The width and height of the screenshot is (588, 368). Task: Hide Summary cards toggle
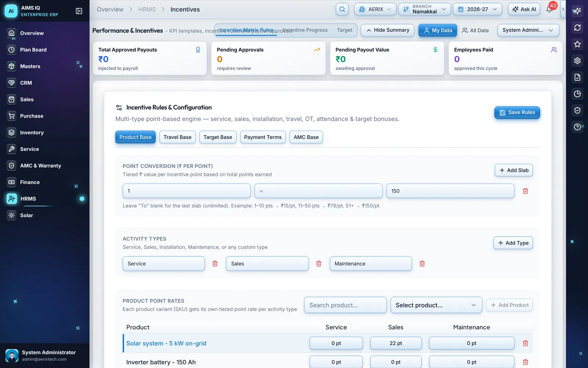point(387,30)
